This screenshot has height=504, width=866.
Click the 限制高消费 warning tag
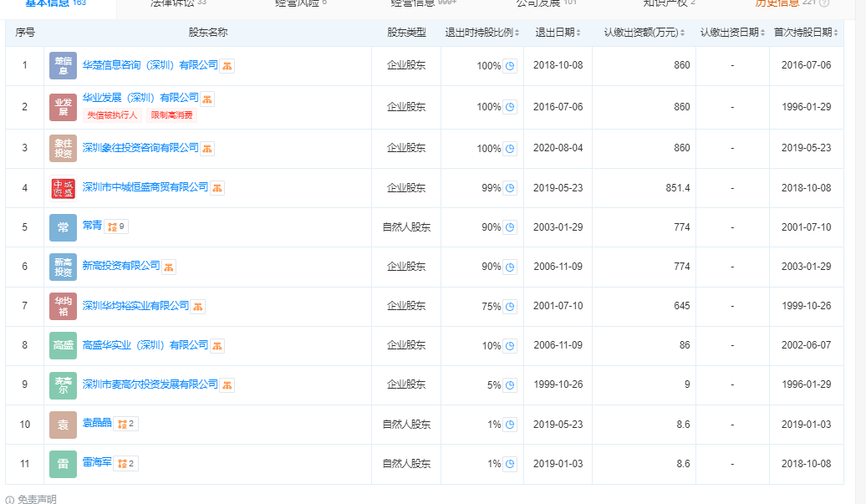(x=171, y=115)
